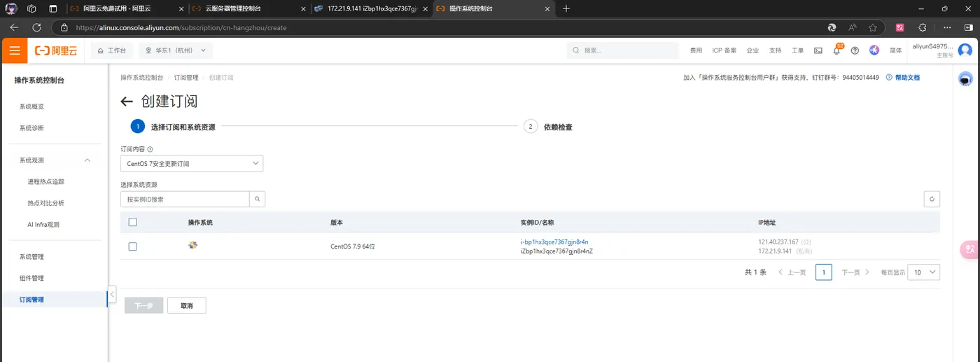
Task: Focus the 按实例ID搜索 input field
Action: [x=185, y=200]
